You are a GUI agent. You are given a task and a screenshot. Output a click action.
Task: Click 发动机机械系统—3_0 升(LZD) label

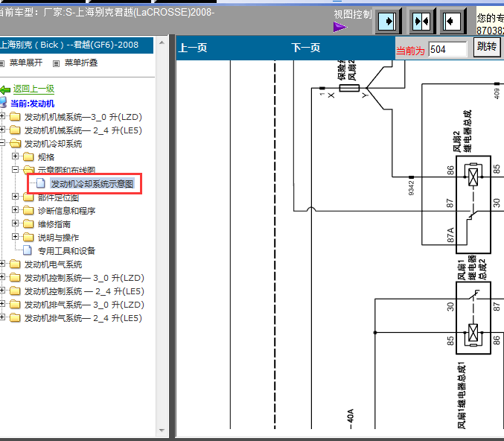pyautogui.click(x=83, y=117)
